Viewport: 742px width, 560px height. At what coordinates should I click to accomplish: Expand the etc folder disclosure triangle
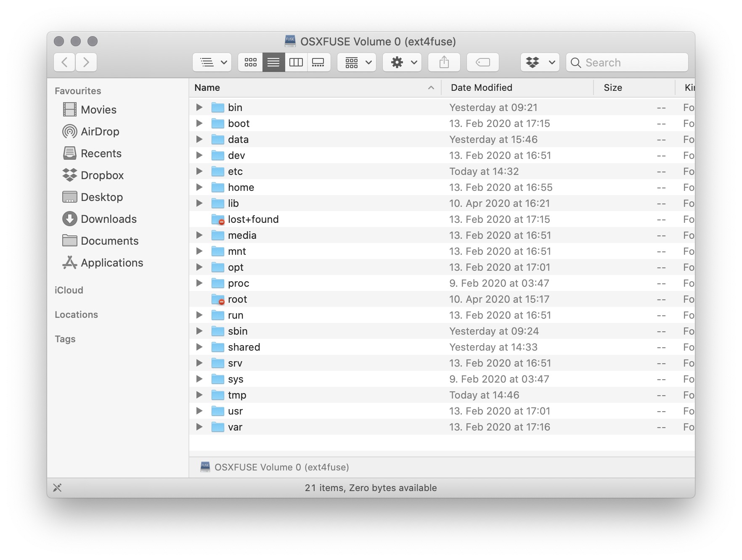tap(199, 171)
